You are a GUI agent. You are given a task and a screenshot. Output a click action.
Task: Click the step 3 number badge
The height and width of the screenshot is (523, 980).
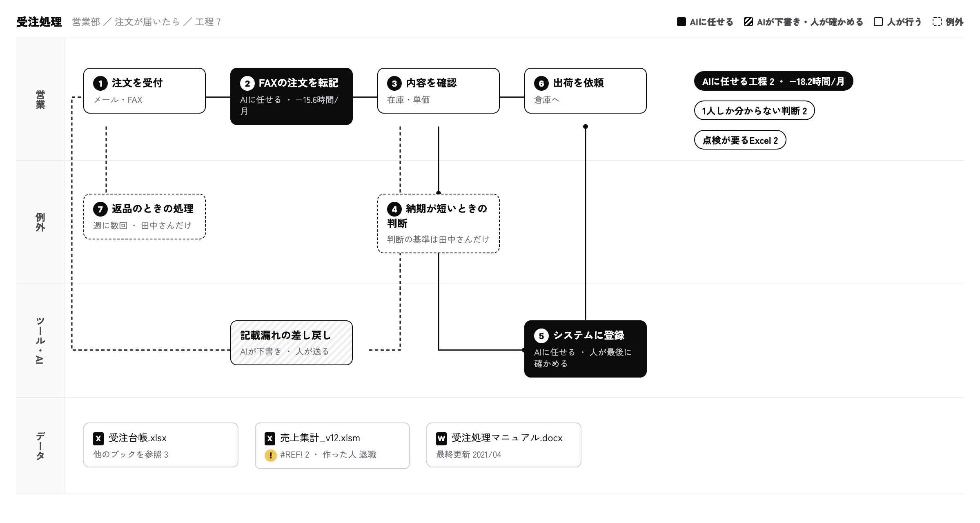(x=394, y=83)
